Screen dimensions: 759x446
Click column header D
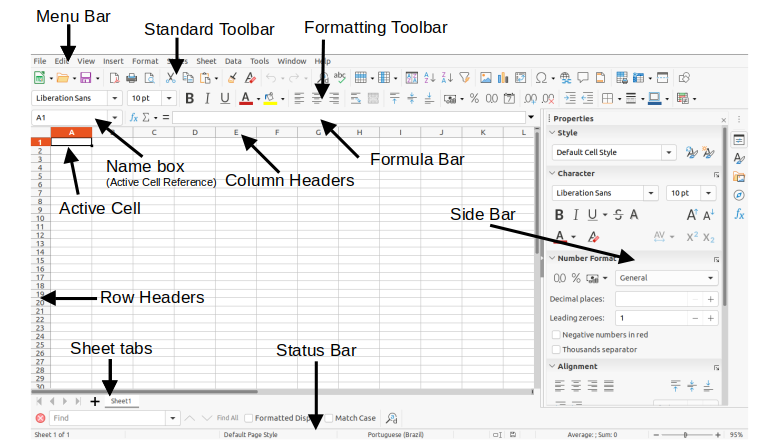click(x=195, y=132)
